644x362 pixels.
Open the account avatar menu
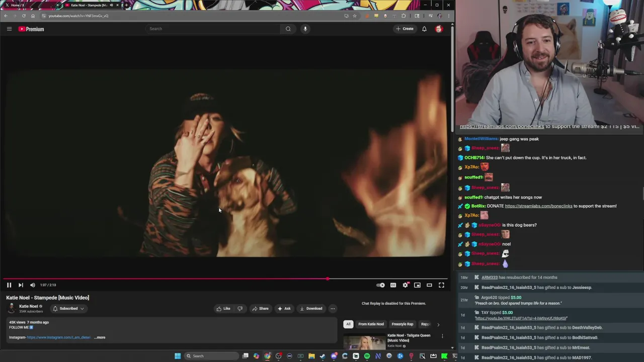pyautogui.click(x=439, y=29)
